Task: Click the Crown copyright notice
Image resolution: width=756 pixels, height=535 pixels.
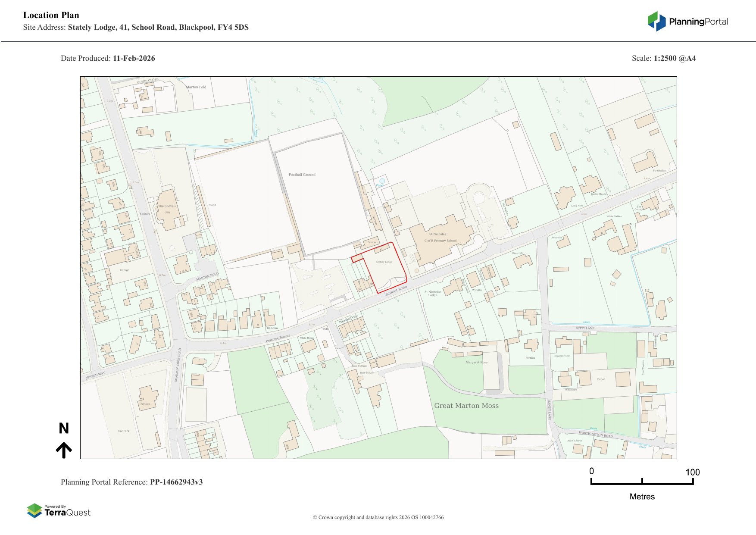Action: (x=378, y=517)
